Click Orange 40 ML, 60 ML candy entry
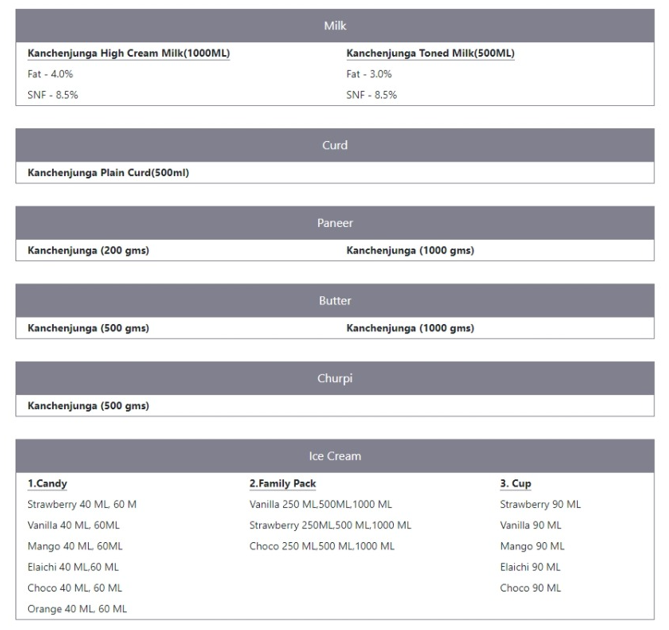 tap(77, 609)
